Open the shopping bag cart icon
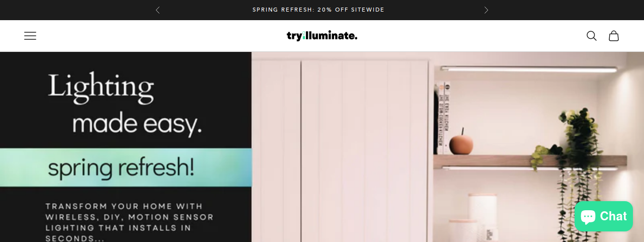The height and width of the screenshot is (242, 644). click(x=614, y=36)
